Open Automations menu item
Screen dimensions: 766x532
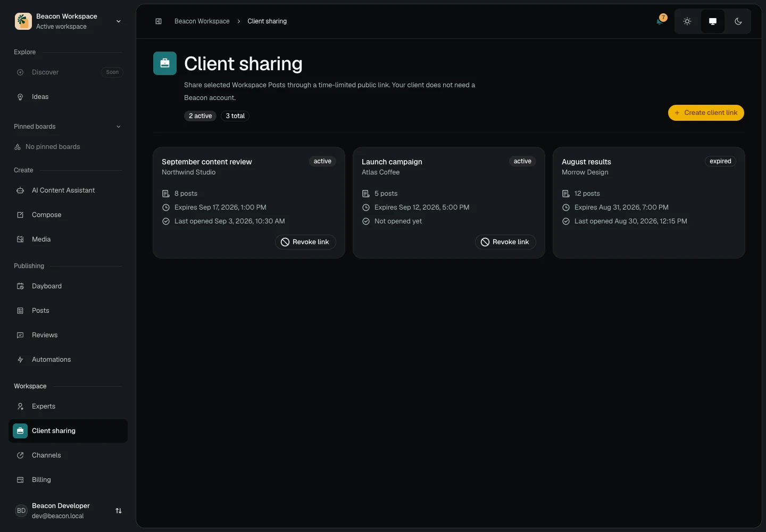pyautogui.click(x=68, y=360)
